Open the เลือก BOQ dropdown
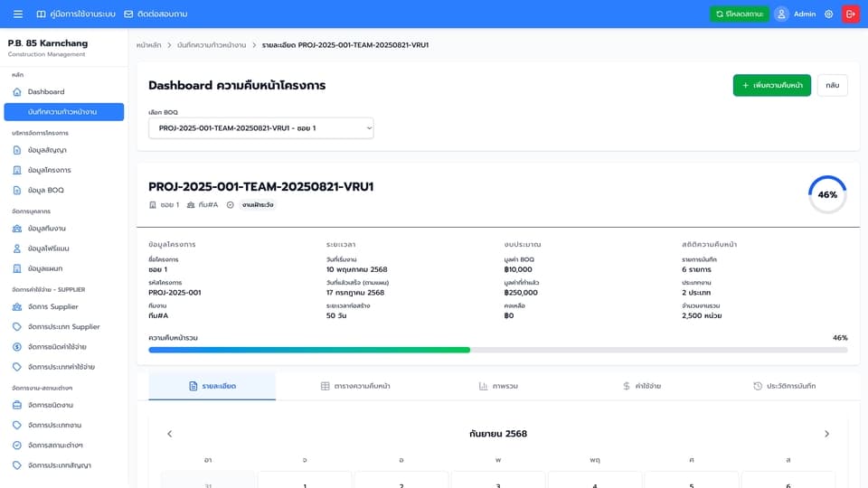Screen dimensions: 868x488 click(x=260, y=127)
